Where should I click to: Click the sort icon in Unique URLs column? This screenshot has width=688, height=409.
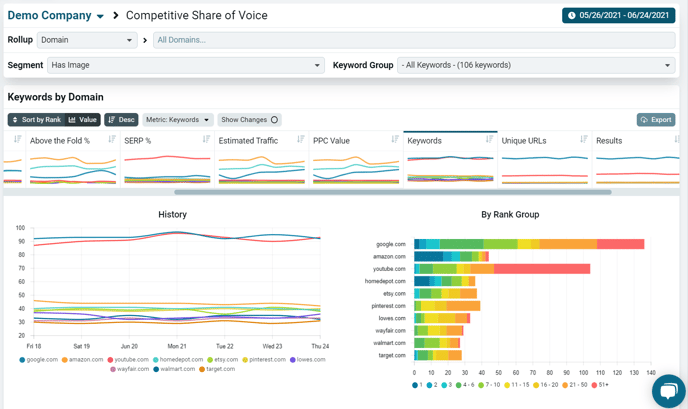(x=584, y=139)
